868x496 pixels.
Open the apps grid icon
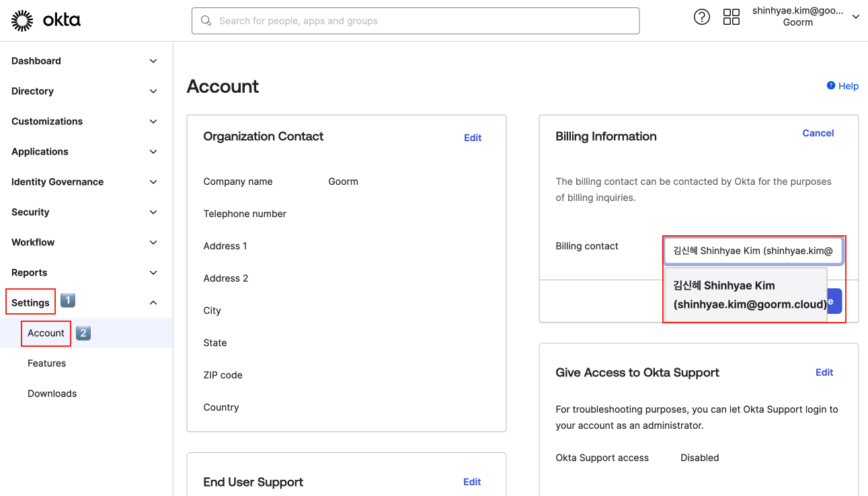click(x=731, y=17)
